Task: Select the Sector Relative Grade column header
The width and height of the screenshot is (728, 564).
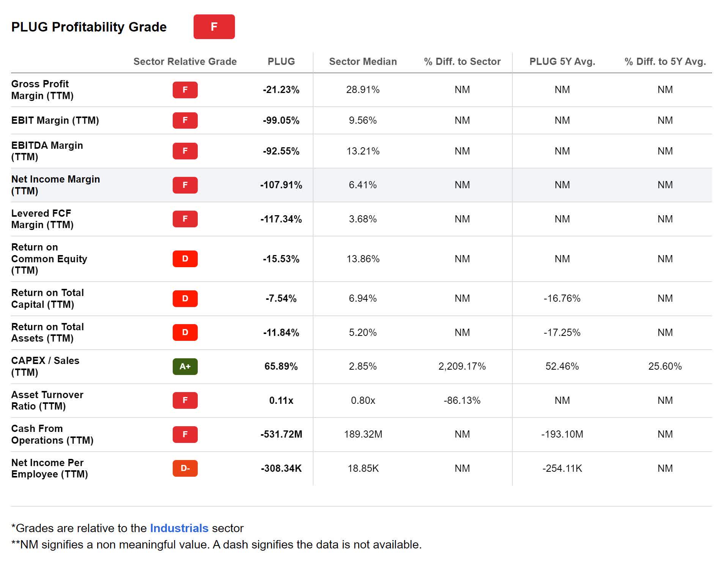Action: (x=185, y=61)
